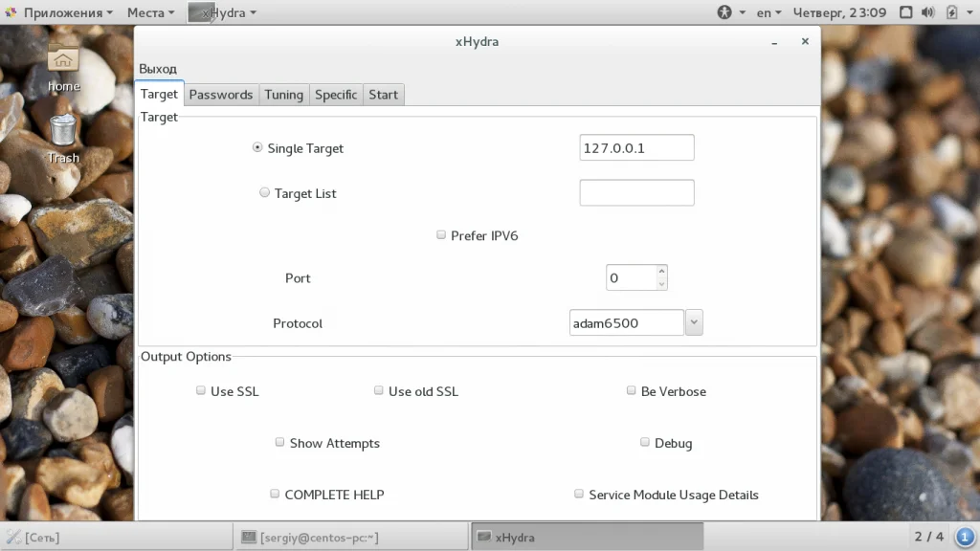Enable the Use SSL checkbox
This screenshot has width=980, height=551.
coord(201,390)
